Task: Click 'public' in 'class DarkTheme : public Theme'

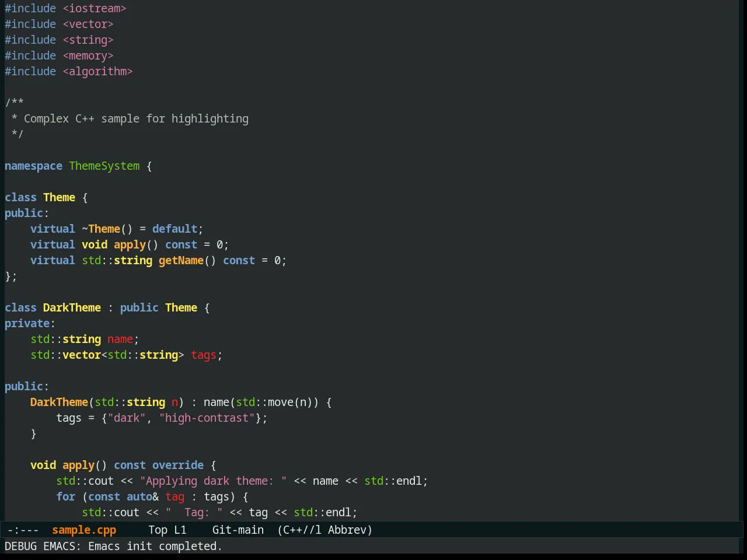Action: tap(139, 307)
